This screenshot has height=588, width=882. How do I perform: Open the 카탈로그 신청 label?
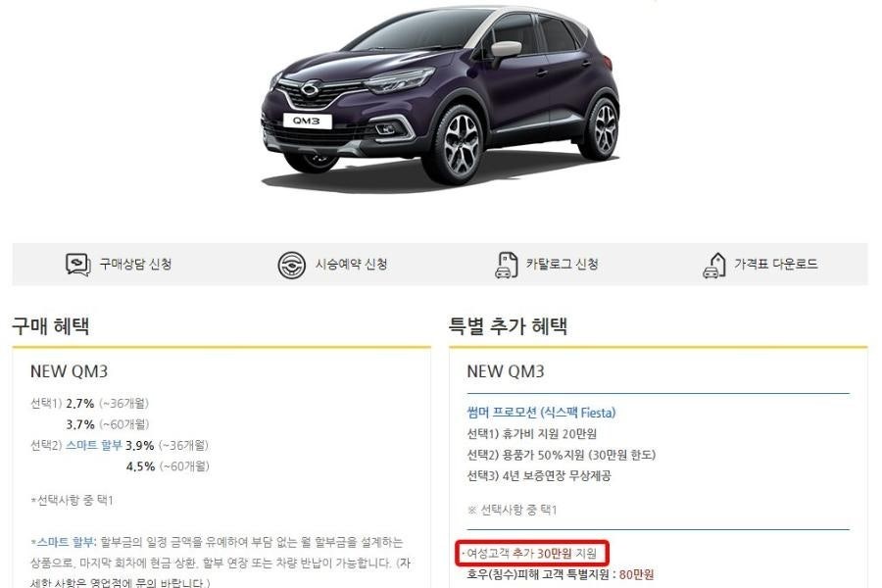pos(562,264)
